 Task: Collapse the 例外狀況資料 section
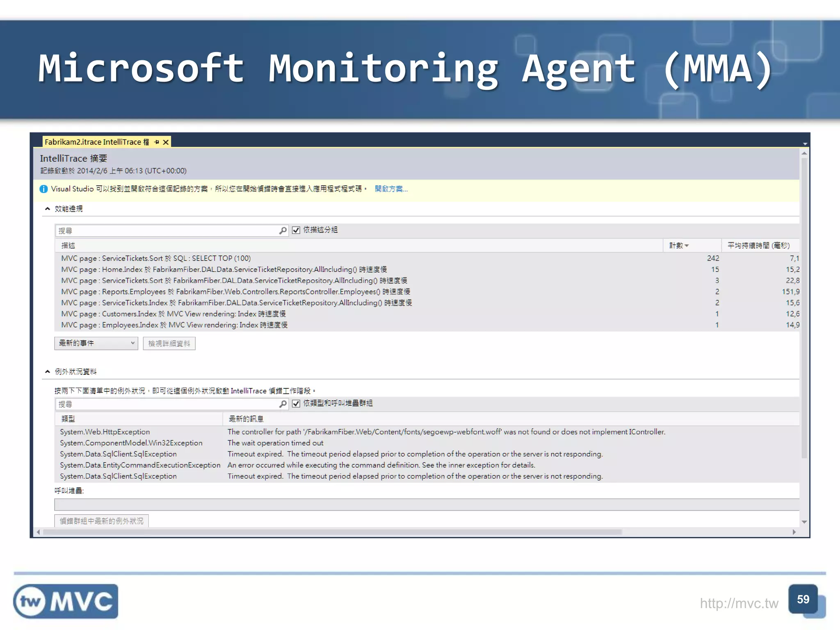click(48, 372)
